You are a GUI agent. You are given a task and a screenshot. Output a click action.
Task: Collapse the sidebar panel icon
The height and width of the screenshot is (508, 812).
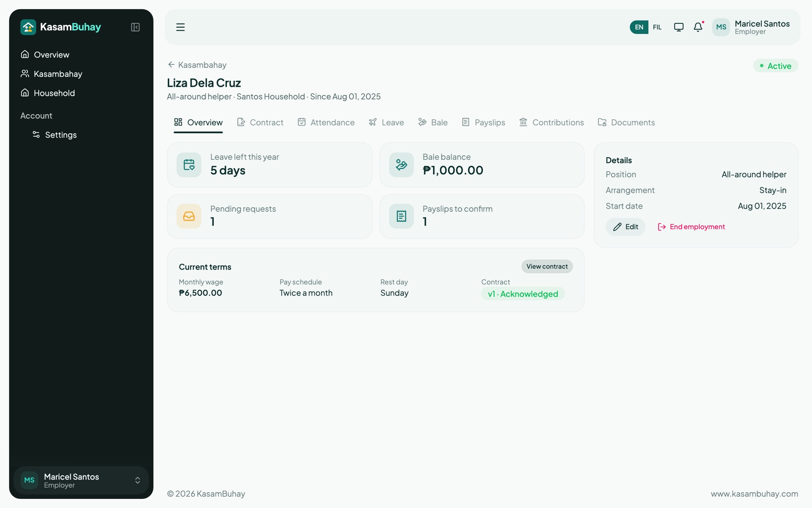click(135, 27)
